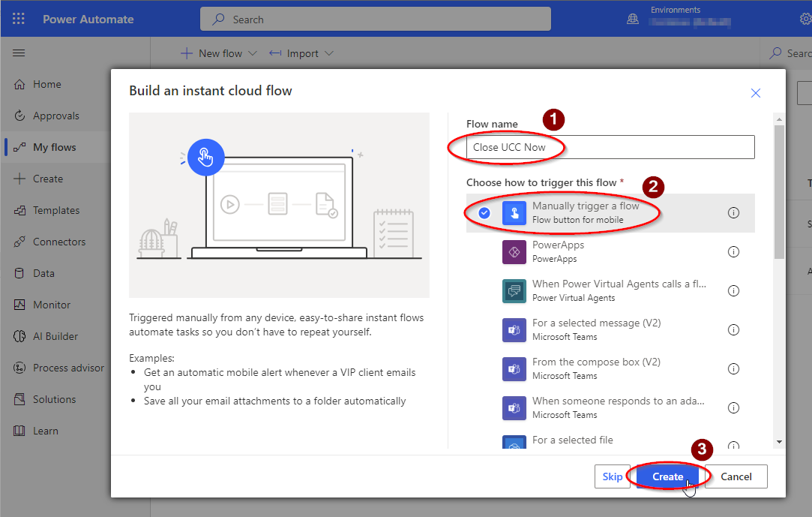
Task: Click the Process advisor icon
Action: (x=19, y=368)
